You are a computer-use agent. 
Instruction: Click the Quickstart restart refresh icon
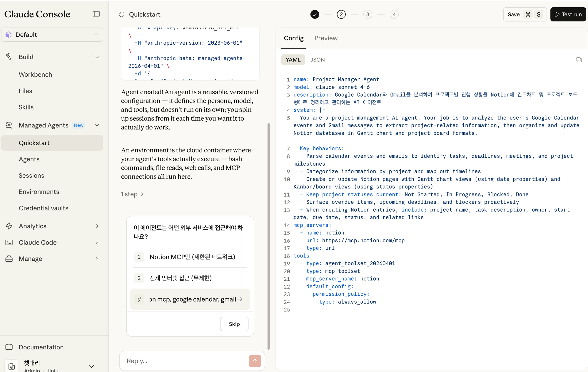pyautogui.click(x=121, y=14)
